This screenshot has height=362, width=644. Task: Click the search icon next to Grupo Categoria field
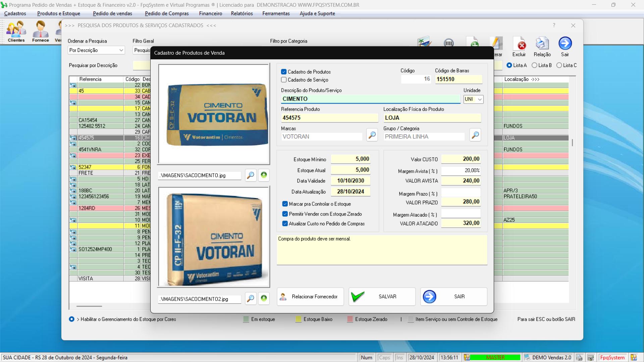pos(476,136)
